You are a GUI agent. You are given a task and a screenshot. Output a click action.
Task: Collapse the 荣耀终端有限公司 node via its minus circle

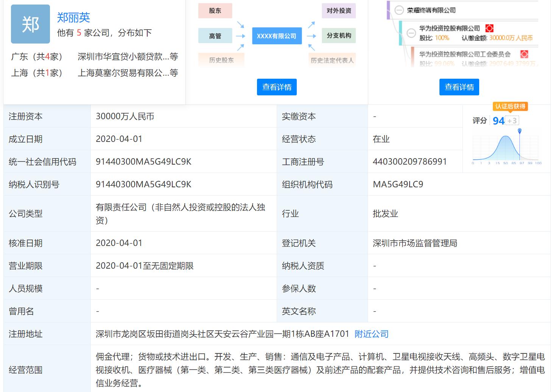399,10
